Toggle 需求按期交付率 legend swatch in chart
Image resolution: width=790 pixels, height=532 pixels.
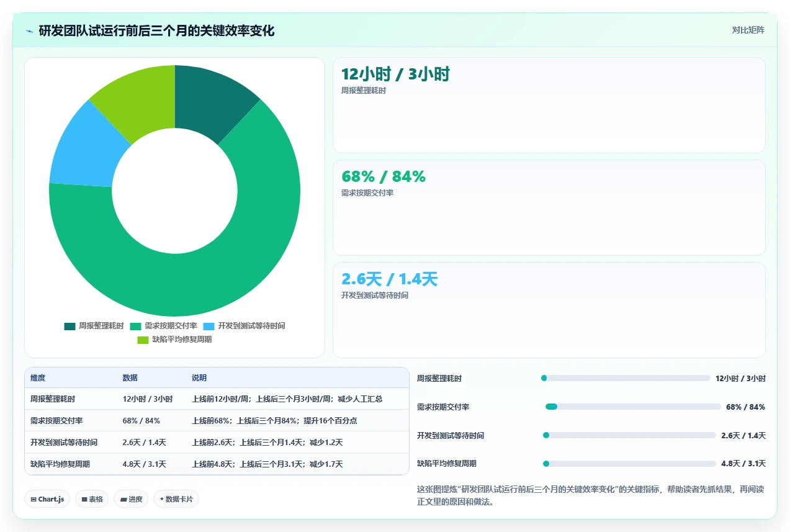click(x=135, y=326)
